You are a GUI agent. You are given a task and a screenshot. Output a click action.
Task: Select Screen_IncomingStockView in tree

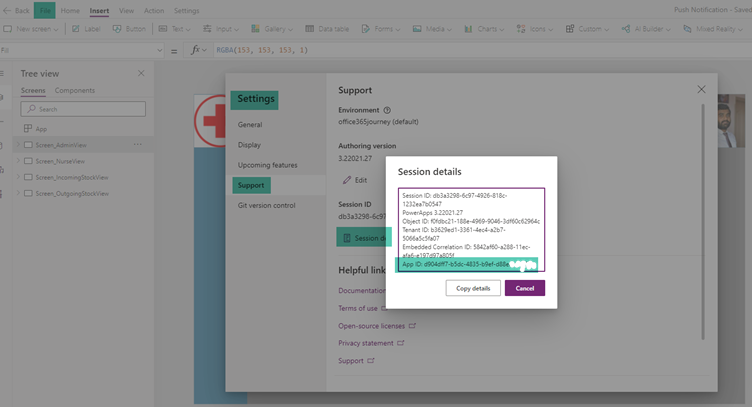tap(72, 177)
